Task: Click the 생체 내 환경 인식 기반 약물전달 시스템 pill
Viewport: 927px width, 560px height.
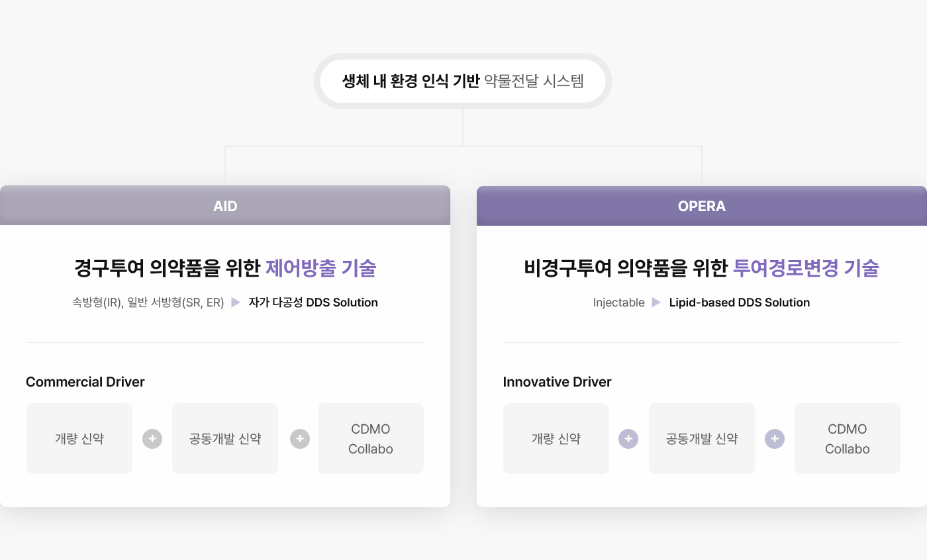Action: point(463,81)
